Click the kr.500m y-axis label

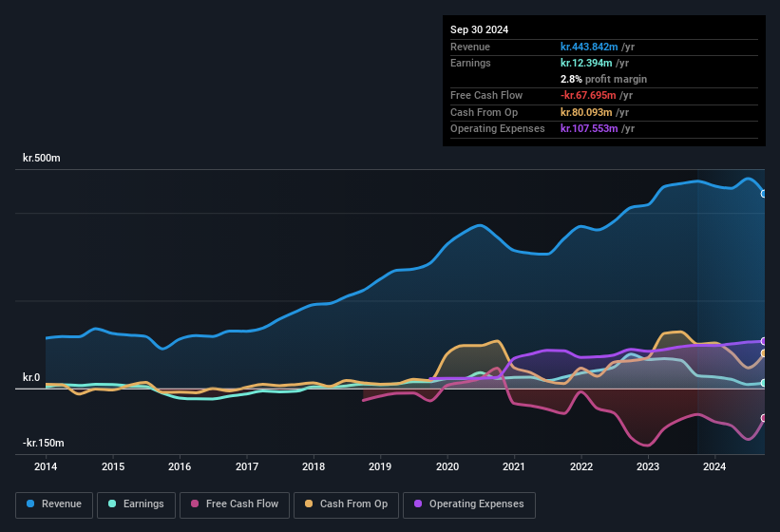(x=41, y=158)
